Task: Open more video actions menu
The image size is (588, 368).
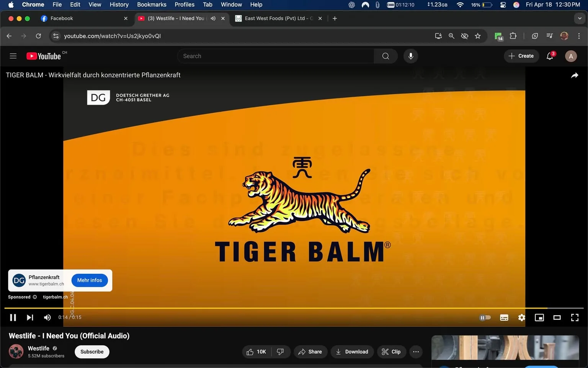Action: click(416, 352)
